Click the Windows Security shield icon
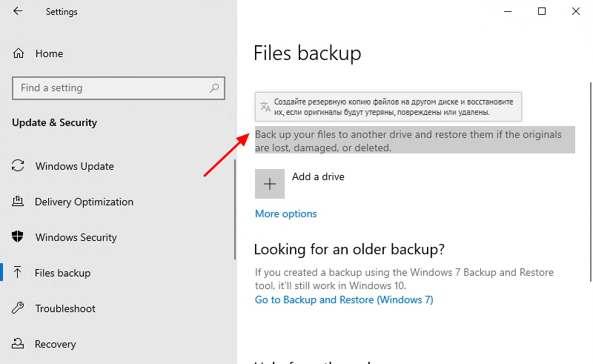 click(x=19, y=237)
